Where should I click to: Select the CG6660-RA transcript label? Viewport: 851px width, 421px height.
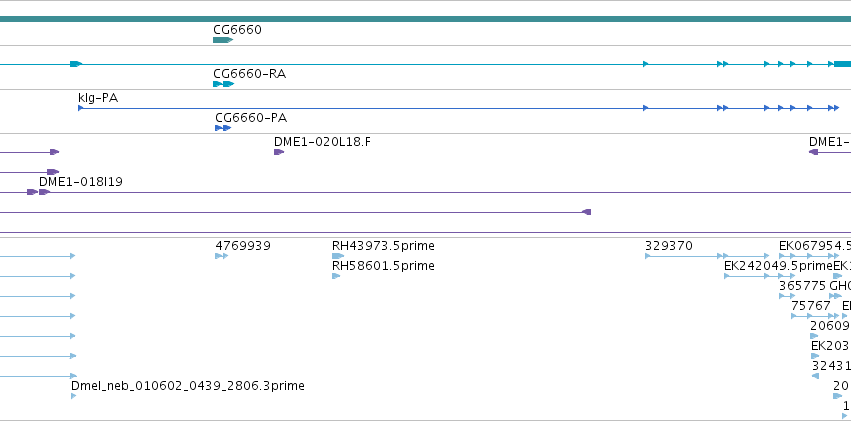click(x=250, y=74)
